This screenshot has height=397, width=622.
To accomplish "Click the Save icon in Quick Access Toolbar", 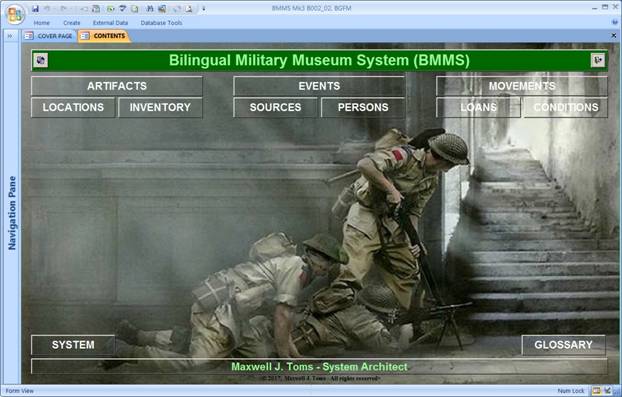I will tap(35, 8).
